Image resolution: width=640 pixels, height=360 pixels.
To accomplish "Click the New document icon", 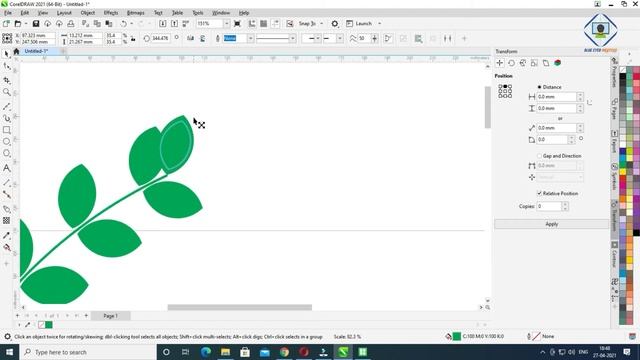I will pos(6,24).
